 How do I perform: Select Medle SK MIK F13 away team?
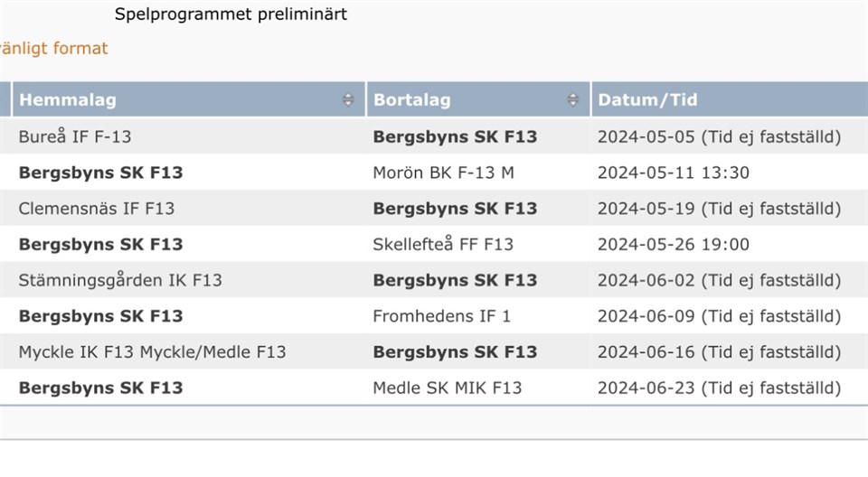[x=448, y=388]
